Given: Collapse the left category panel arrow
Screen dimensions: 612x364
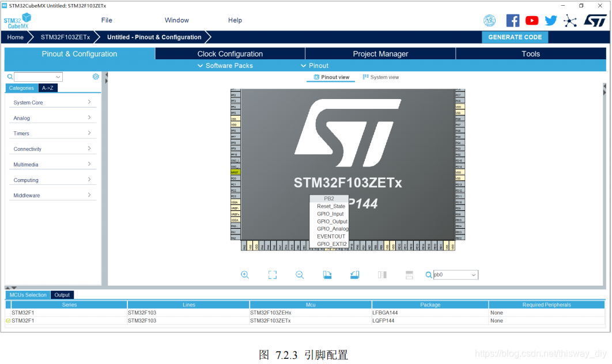Looking at the screenshot, I should pos(106,75).
